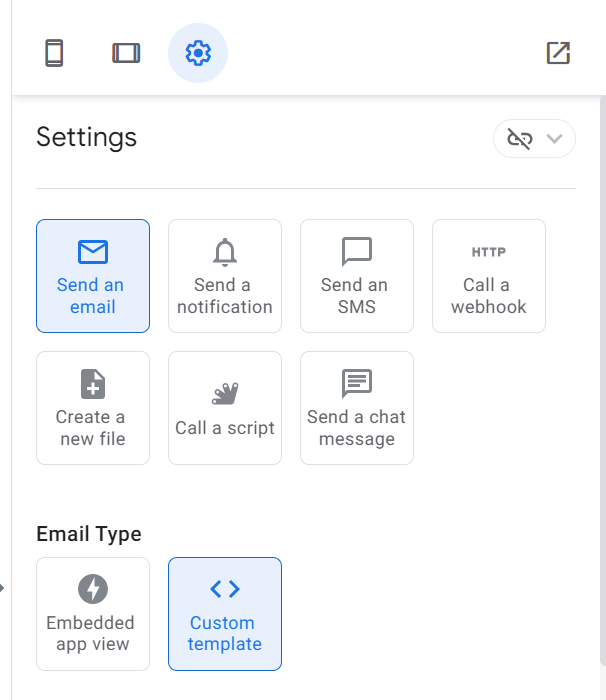Click the Apps Script icon
The image size is (606, 700).
coord(225,393)
